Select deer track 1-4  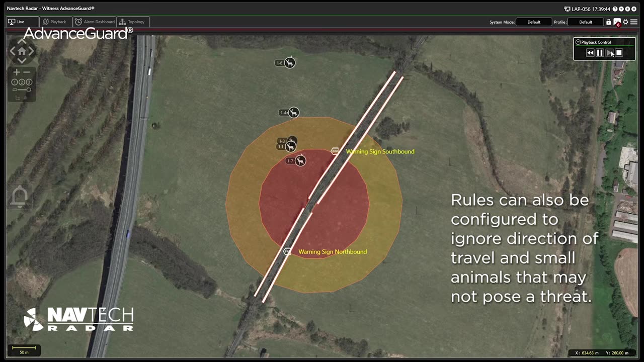tap(293, 113)
